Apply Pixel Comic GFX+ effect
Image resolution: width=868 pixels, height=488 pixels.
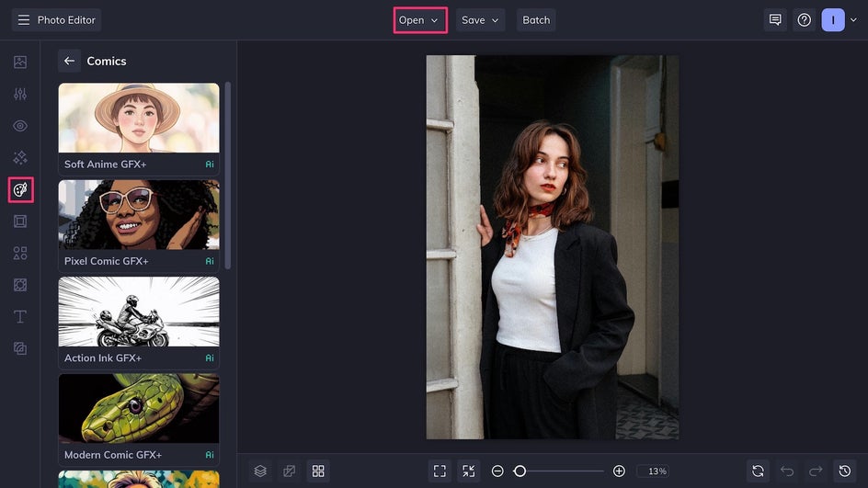click(x=139, y=226)
